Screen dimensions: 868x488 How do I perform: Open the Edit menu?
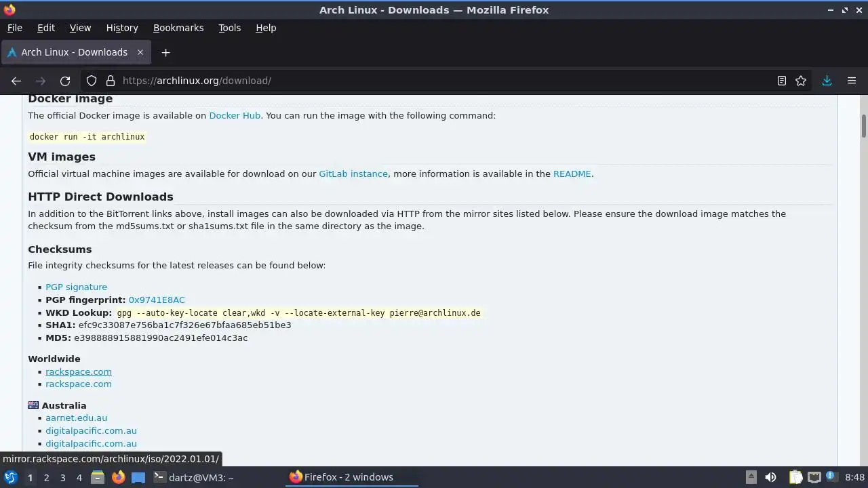point(46,28)
